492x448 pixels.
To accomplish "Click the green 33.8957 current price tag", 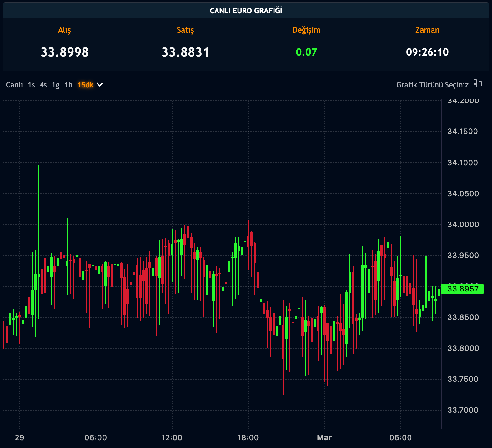I will [463, 289].
